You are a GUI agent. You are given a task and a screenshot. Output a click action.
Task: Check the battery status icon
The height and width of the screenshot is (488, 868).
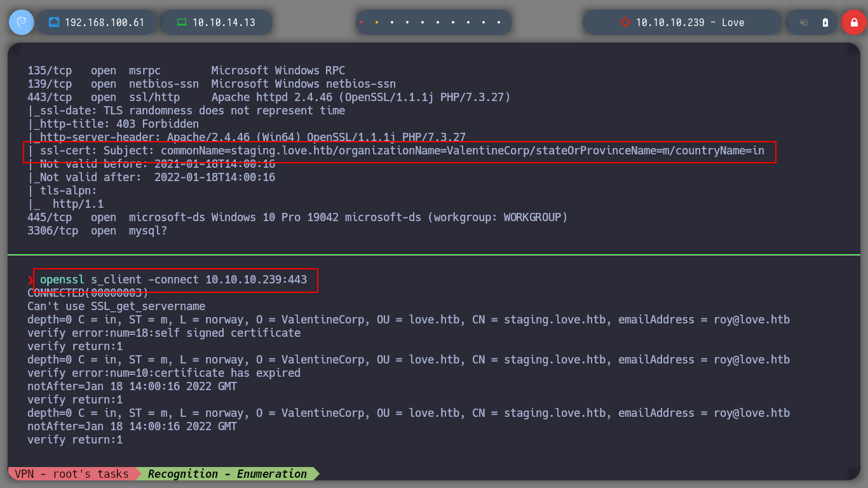pyautogui.click(x=825, y=22)
